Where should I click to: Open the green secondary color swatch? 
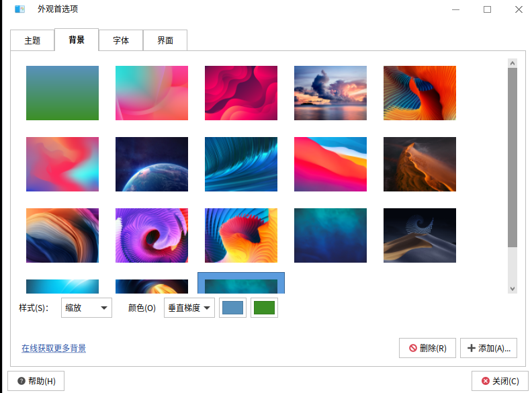click(264, 308)
